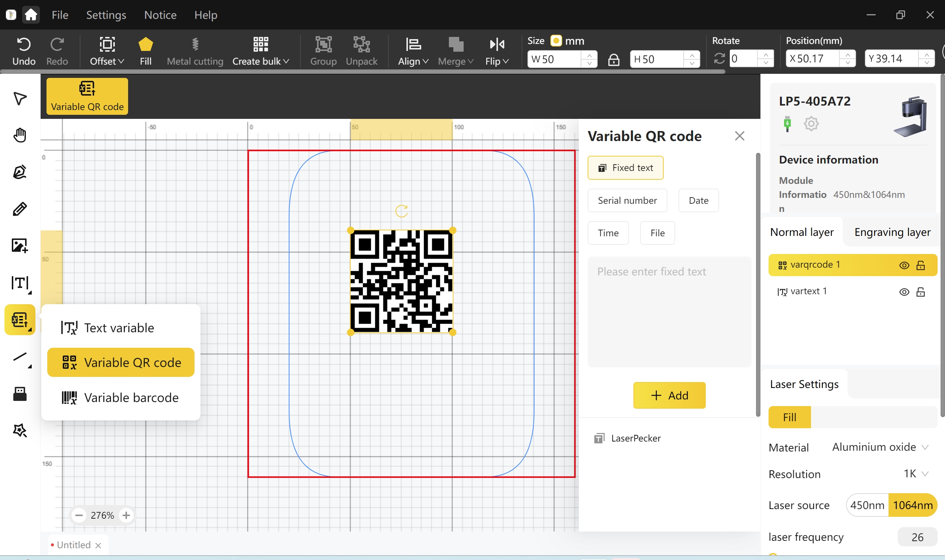Click the Variable QR code toolbar button
The width and height of the screenshot is (945, 560).
[87, 96]
